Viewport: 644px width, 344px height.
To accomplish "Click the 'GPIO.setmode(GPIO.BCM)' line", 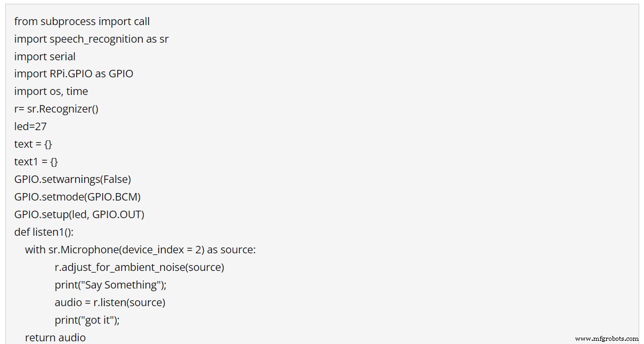I will pyautogui.click(x=77, y=197).
